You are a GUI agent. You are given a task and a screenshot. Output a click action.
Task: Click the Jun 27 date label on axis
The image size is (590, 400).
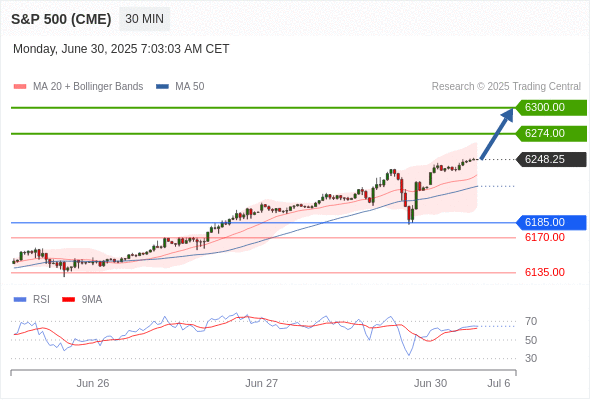262,383
